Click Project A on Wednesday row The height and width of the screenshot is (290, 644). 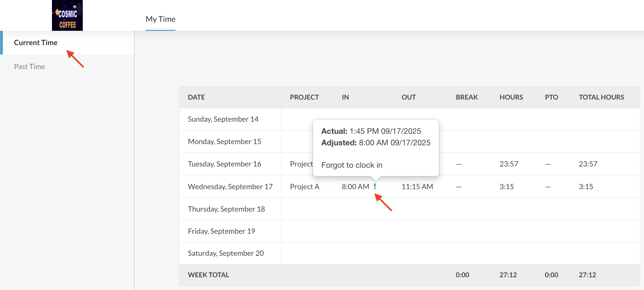coord(305,187)
